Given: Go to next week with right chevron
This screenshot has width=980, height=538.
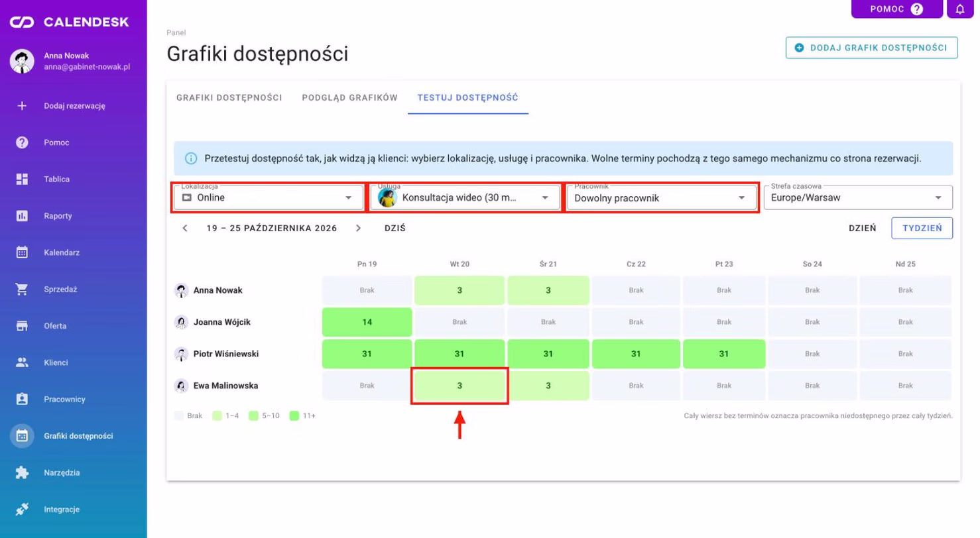Looking at the screenshot, I should coord(359,228).
